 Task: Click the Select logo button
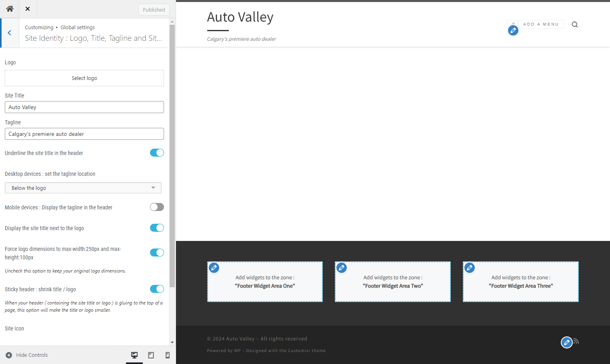click(84, 78)
